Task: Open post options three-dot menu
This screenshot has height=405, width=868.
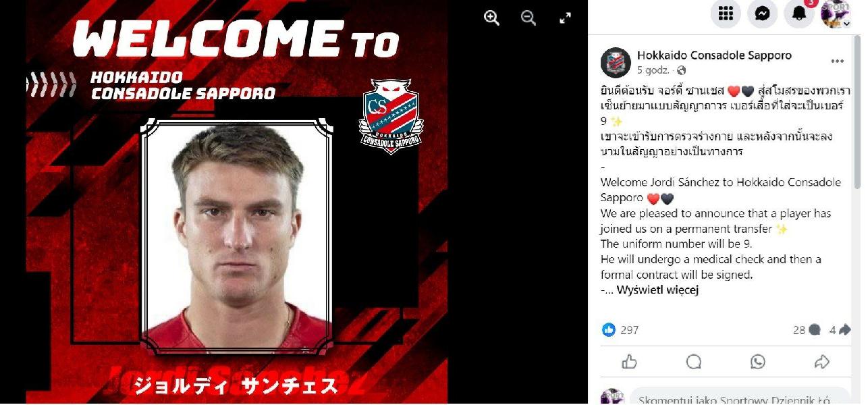Action: (x=837, y=61)
